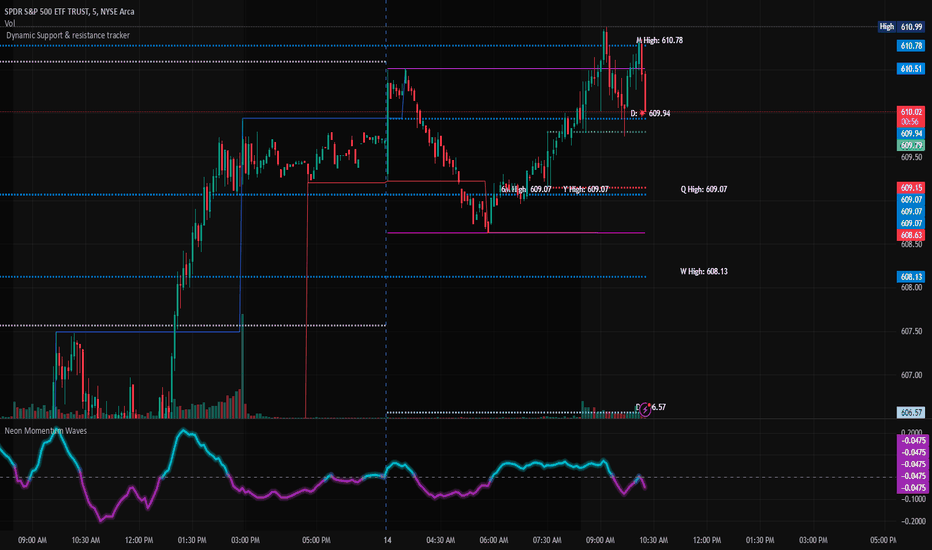Click the 14 date label on time axis
Screen dimensions: 932x550
pos(388,540)
